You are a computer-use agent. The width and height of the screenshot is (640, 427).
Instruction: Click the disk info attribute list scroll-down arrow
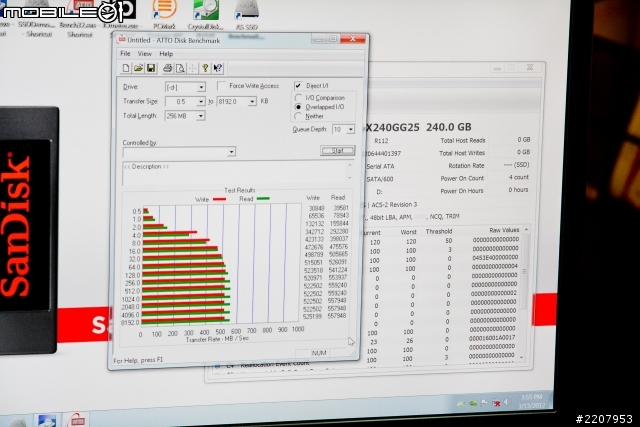[522, 357]
